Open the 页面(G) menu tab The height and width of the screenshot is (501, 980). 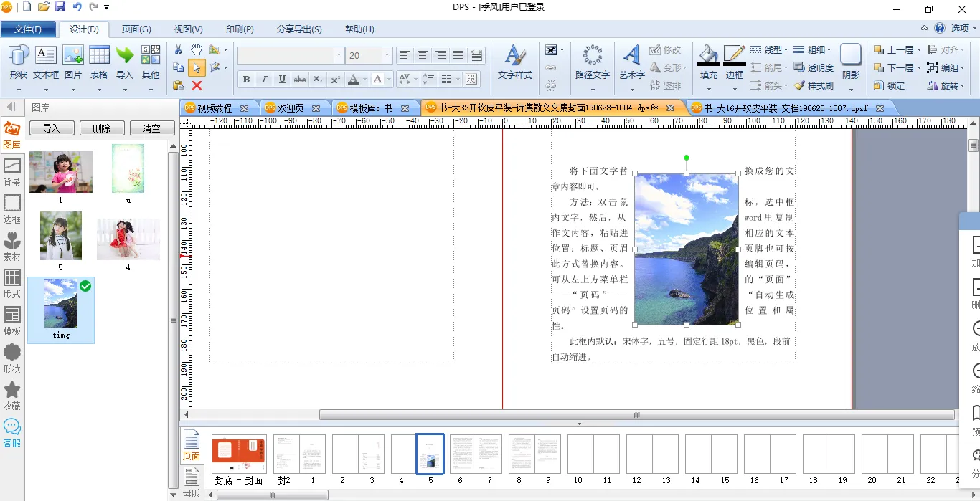(x=136, y=29)
